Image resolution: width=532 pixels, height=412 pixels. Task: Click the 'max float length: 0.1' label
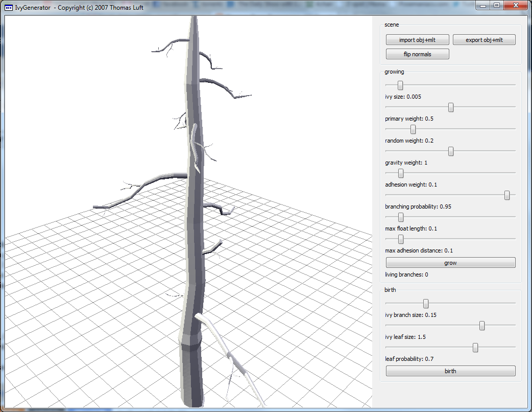click(x=411, y=228)
